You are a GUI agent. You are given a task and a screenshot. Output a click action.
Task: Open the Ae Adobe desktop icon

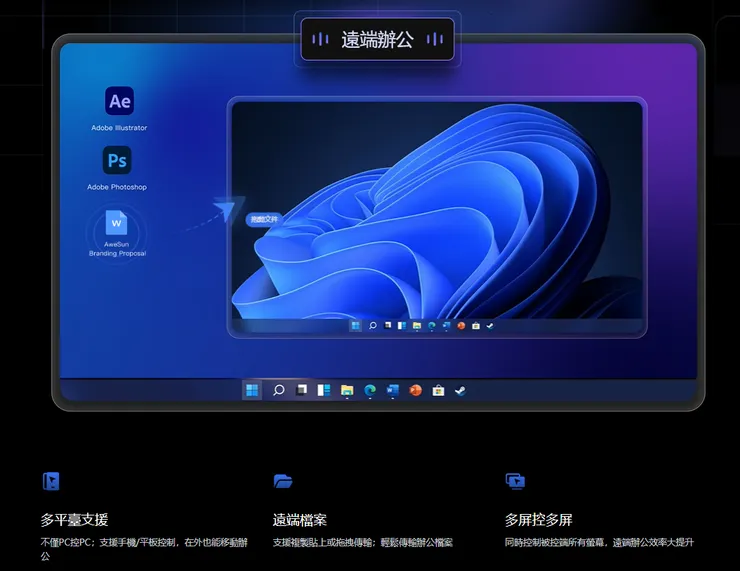coord(119,101)
